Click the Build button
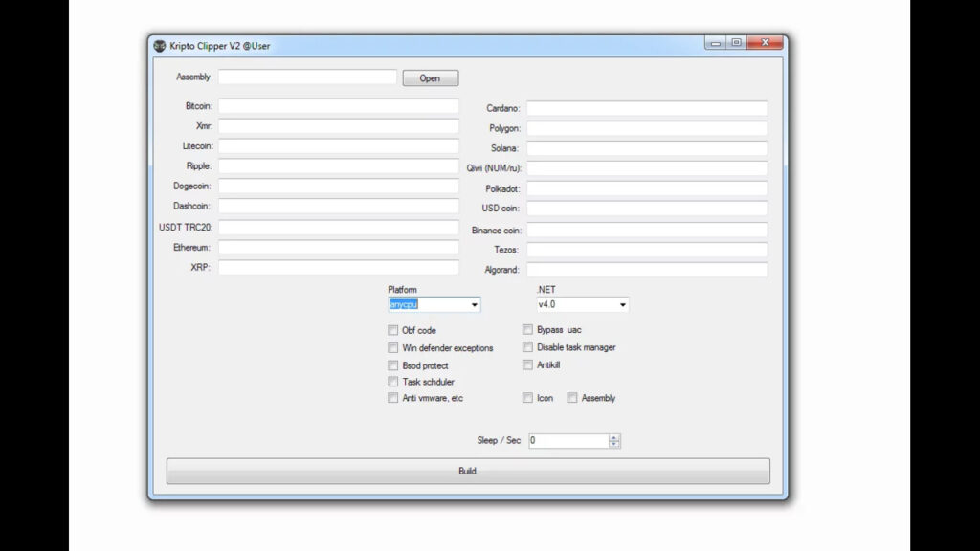Image resolution: width=980 pixels, height=551 pixels. point(467,471)
